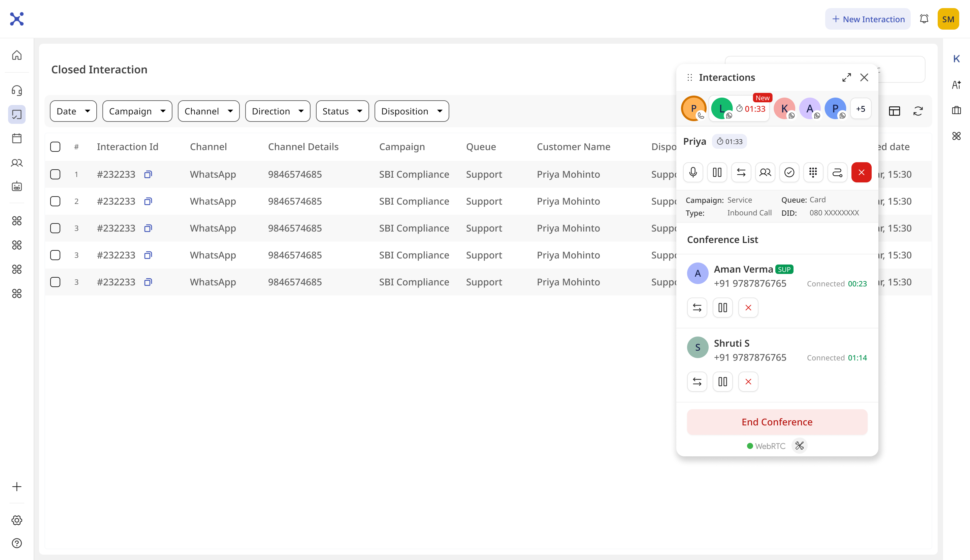
Task: Expand the Channel filter dropdown
Action: 208,111
